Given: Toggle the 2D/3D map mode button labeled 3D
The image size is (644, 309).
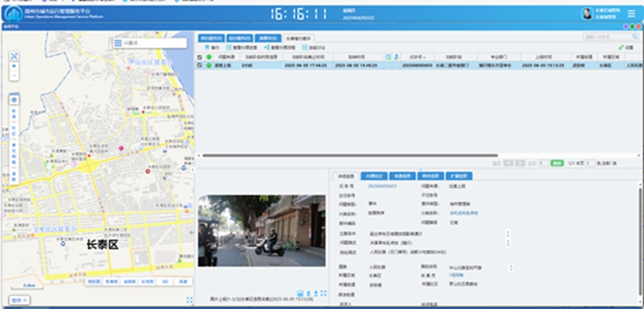Looking at the screenshot, I should pos(165,282).
